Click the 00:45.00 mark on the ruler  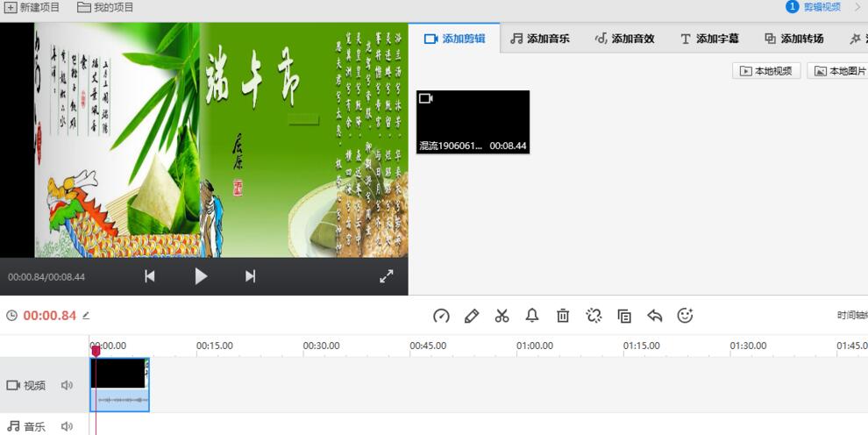coord(429,346)
